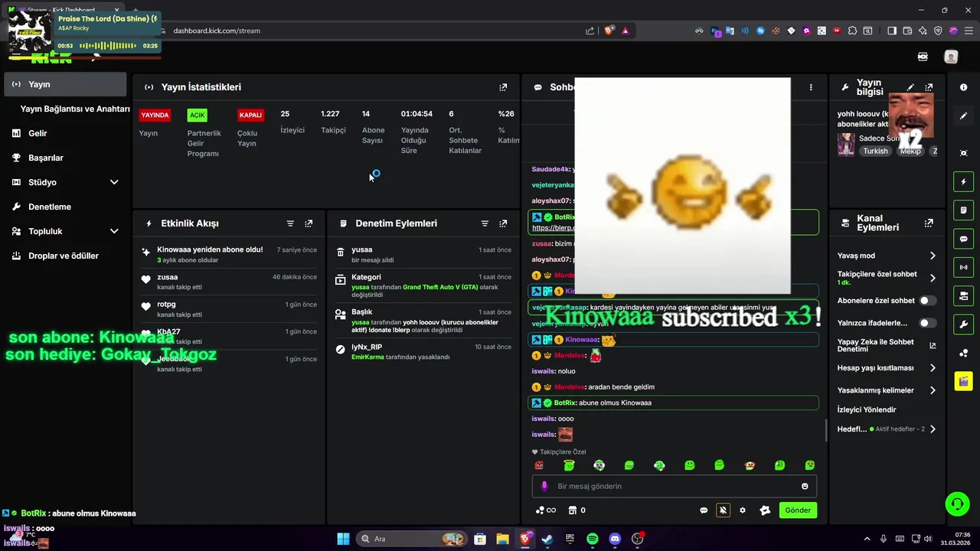Screen dimensions: 980x551
Task: Click İzleyici Yönlendir
Action: 867,410
